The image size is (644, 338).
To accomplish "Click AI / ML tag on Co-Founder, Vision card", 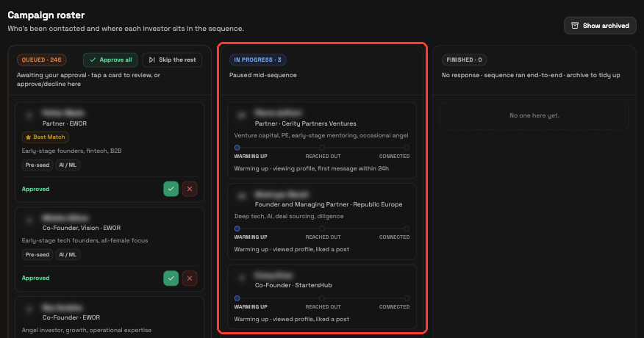I will tap(68, 255).
